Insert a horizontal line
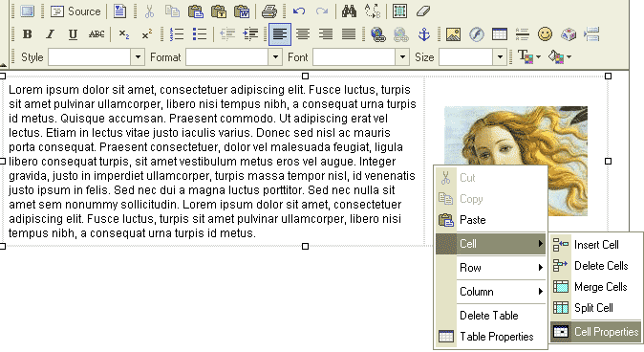Viewport: 644px width, 352px height. pos(523,34)
